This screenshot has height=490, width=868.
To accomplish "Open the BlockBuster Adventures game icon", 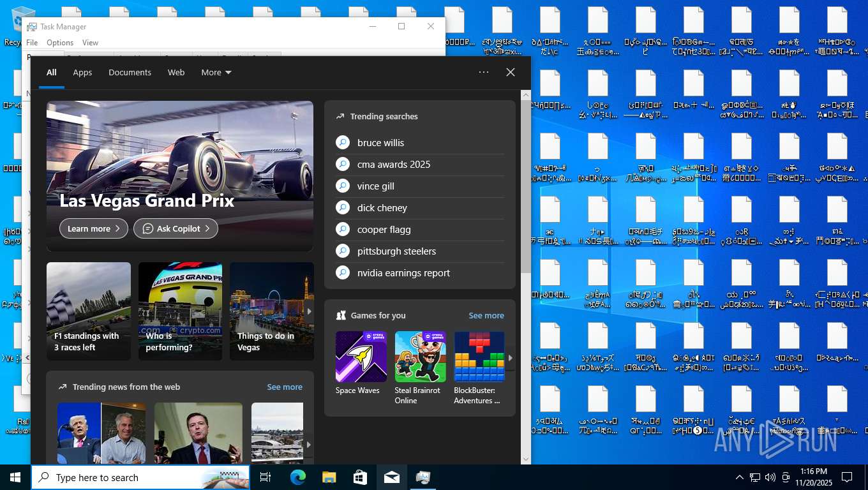I will point(479,357).
